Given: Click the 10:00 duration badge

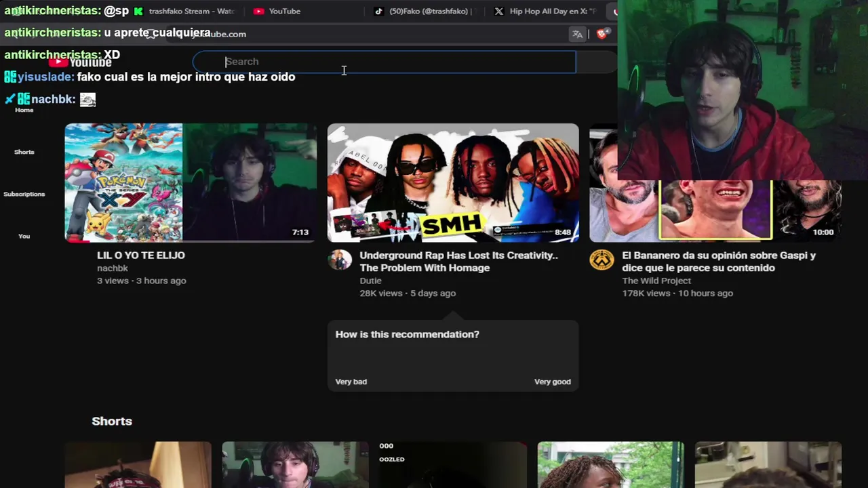Looking at the screenshot, I should pos(823,232).
